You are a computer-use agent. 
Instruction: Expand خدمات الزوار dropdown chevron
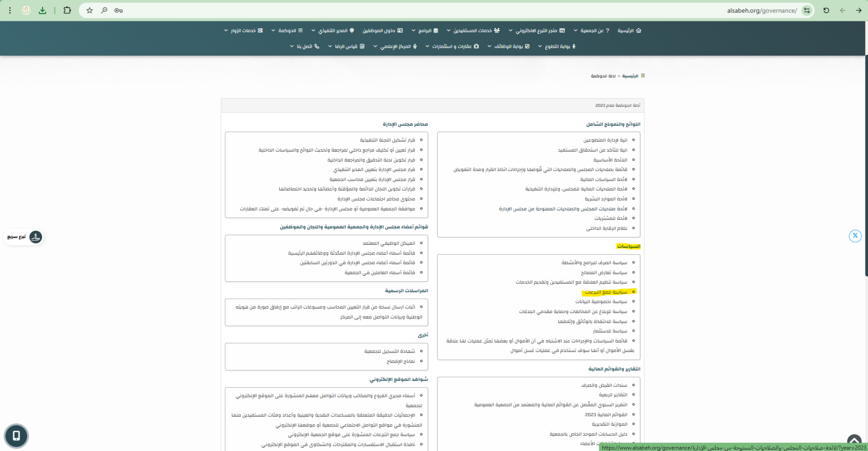[x=226, y=30]
